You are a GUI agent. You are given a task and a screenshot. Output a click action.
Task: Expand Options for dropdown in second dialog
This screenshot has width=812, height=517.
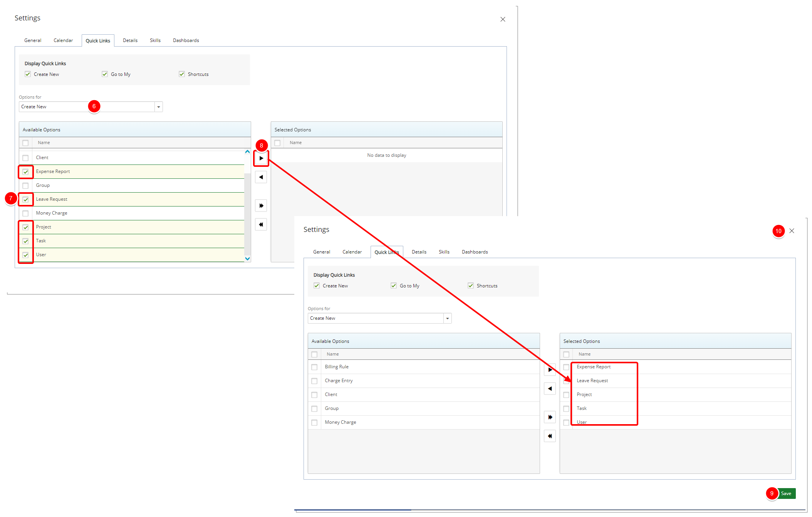(447, 318)
